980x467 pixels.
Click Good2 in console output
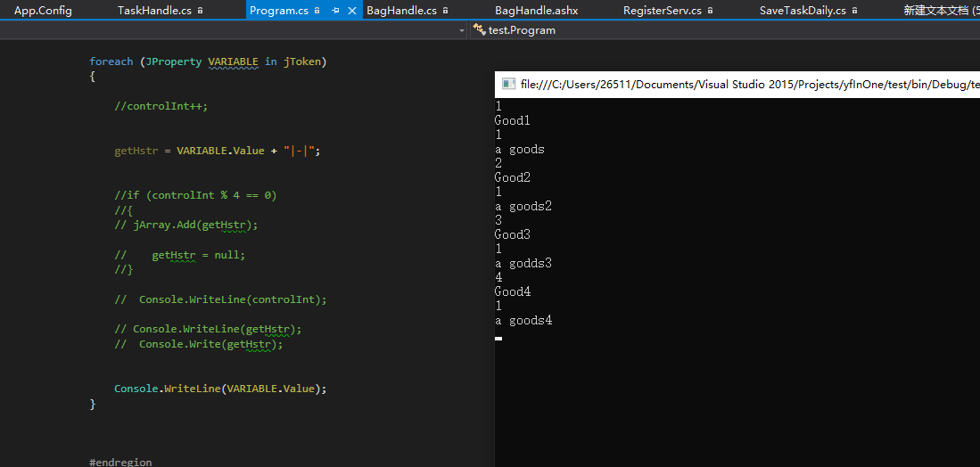point(512,177)
